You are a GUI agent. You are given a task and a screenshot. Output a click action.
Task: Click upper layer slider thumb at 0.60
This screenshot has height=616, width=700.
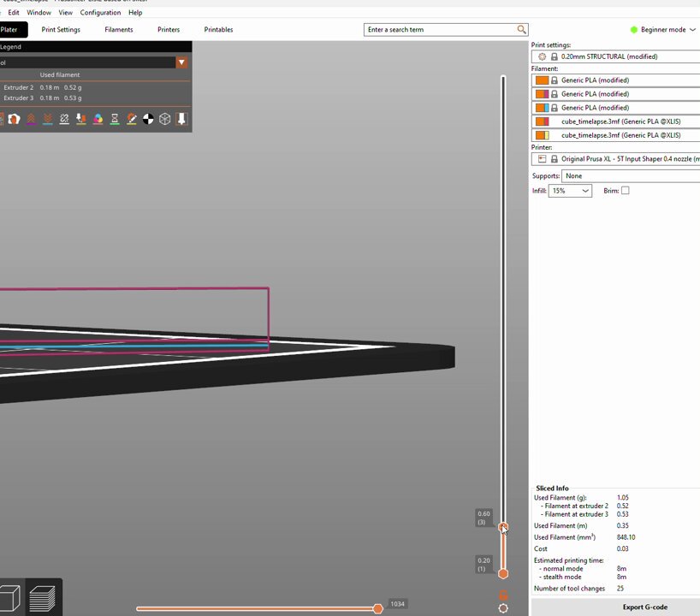click(503, 527)
